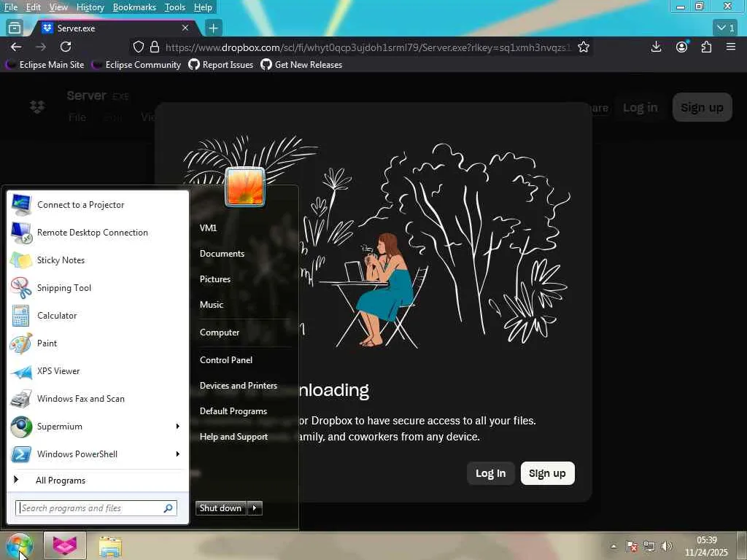
Task: Open the Downloads panel icon
Action: (656, 47)
